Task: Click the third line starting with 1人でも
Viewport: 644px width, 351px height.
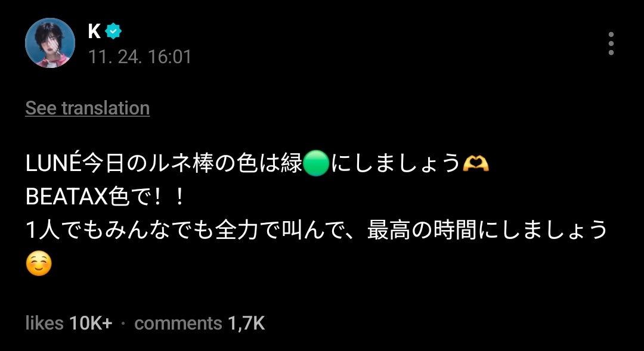Action: 316,230
